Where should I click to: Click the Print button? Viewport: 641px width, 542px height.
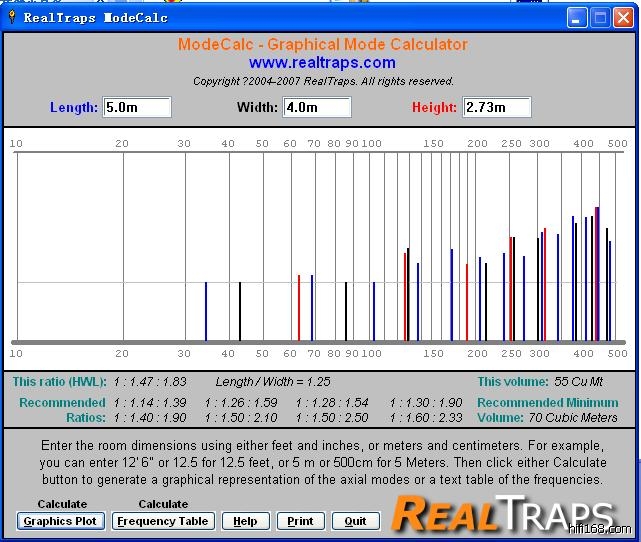[x=300, y=521]
